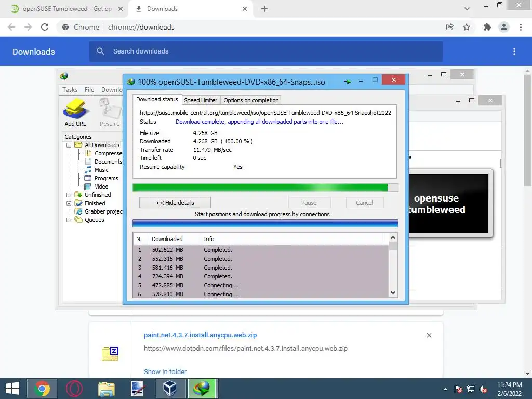Image resolution: width=532 pixels, height=399 pixels.
Task: Click the connections list scrollbar down arrow
Action: [x=393, y=293]
